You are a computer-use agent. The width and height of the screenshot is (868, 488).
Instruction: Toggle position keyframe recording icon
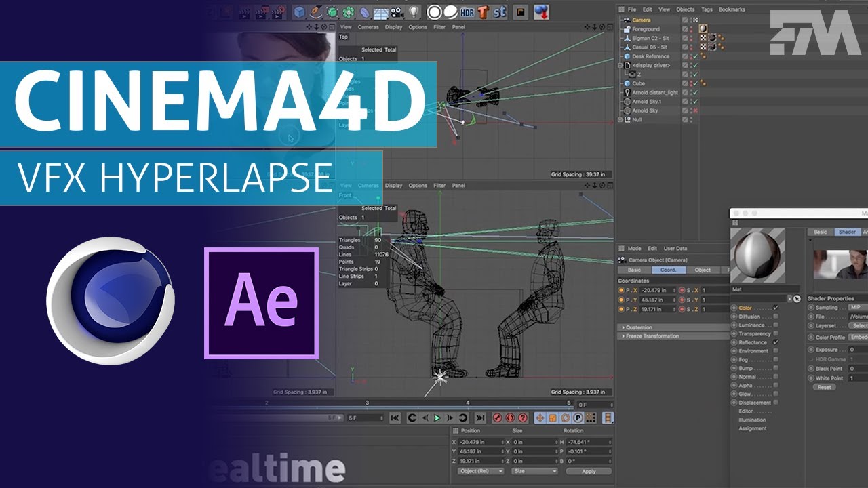tap(540, 418)
